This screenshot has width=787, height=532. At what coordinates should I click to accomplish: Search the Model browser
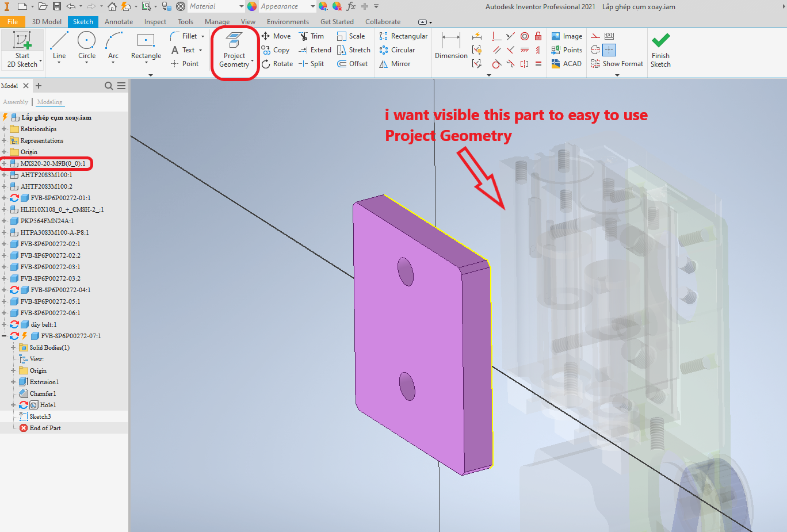109,86
